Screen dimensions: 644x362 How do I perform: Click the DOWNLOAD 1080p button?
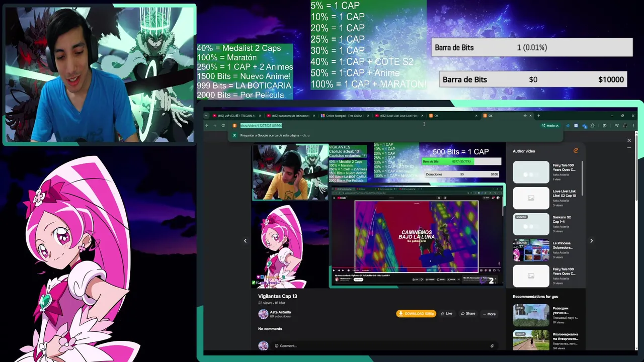416,314
